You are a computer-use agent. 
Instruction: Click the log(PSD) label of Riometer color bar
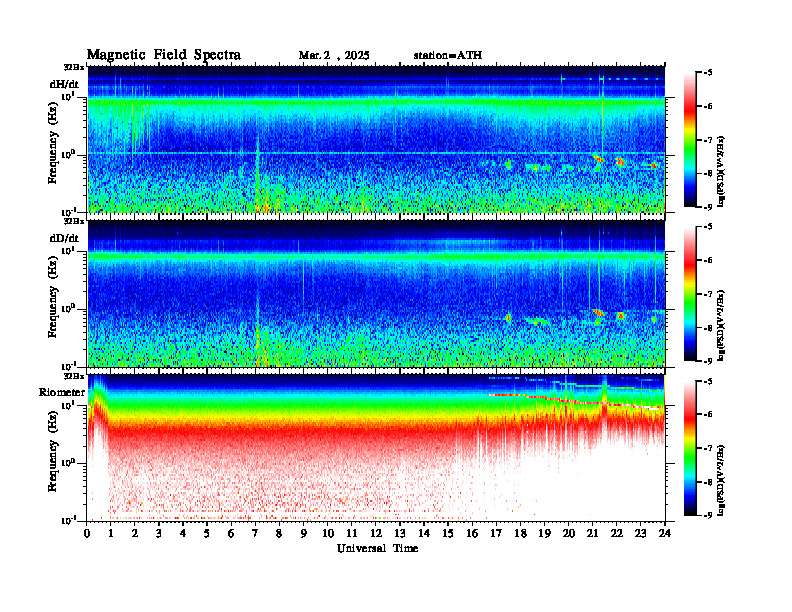pos(721,479)
